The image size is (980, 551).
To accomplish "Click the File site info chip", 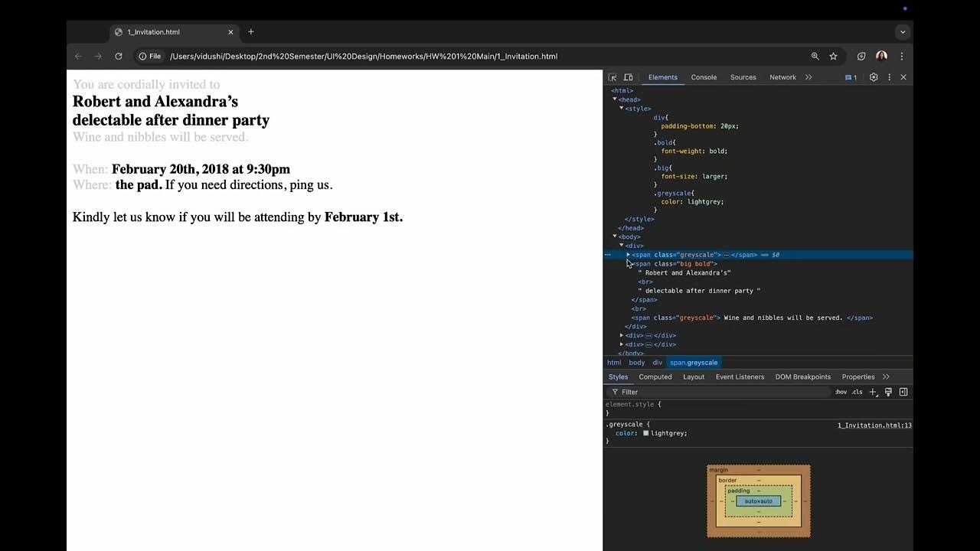I will [x=150, y=56].
